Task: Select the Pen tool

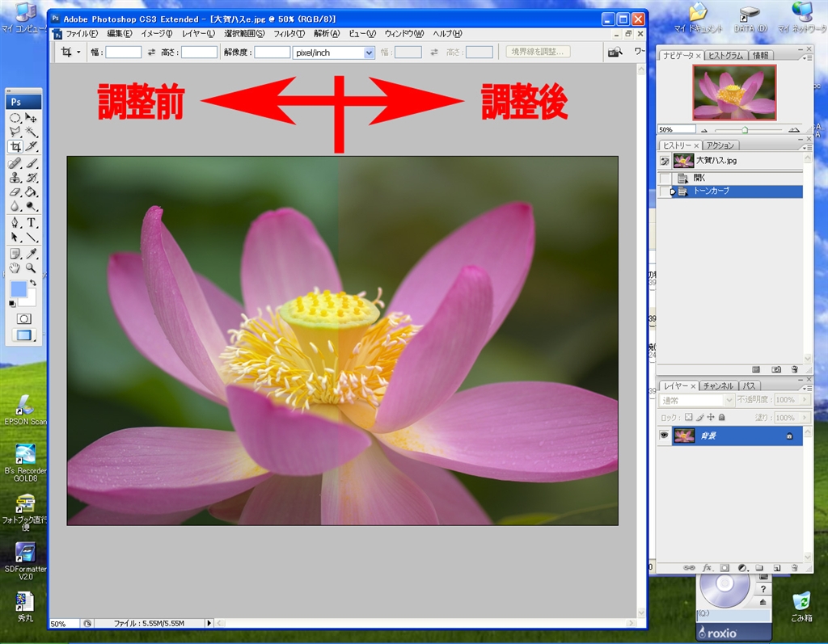Action: [x=15, y=223]
